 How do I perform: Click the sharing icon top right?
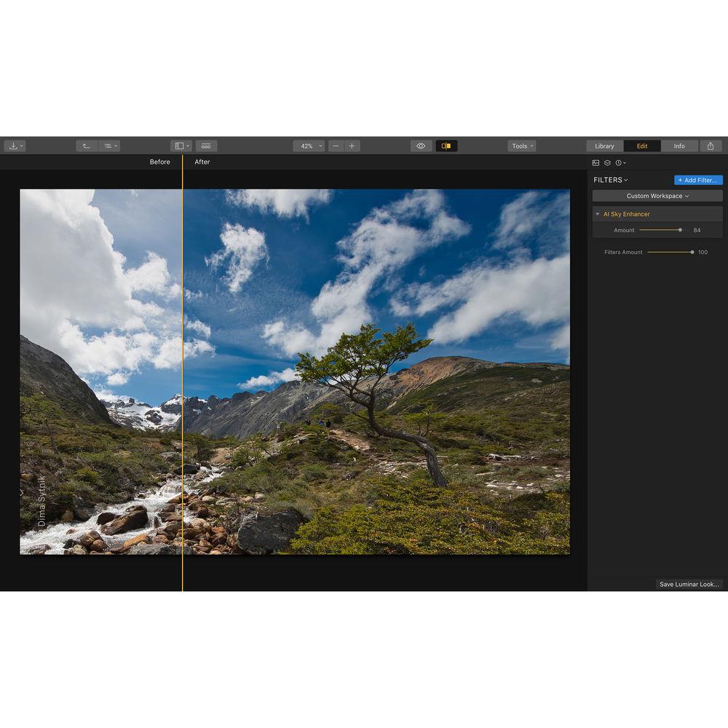[711, 146]
